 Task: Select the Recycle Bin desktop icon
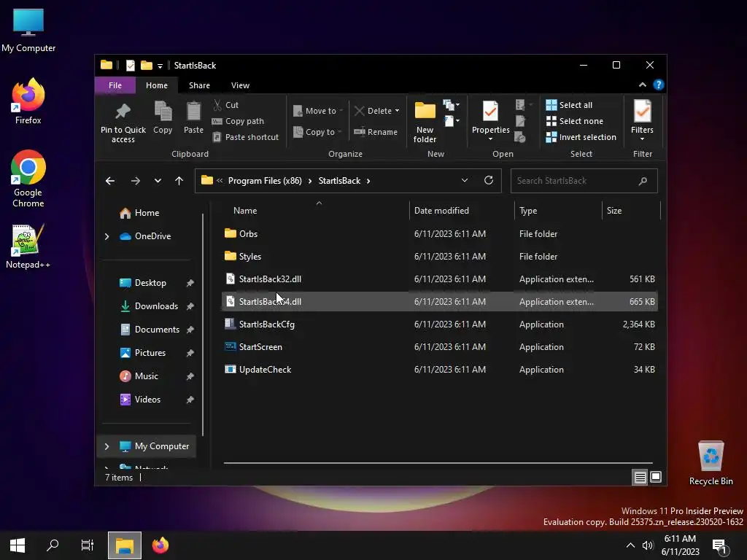(711, 463)
